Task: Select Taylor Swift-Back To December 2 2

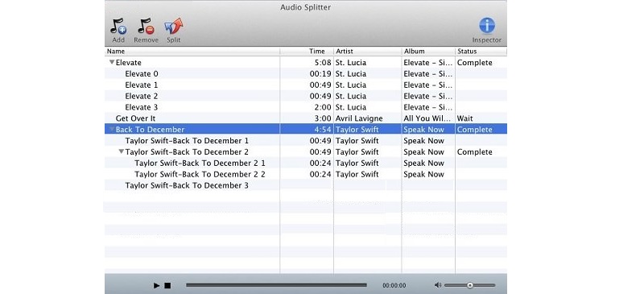Action: point(306,174)
